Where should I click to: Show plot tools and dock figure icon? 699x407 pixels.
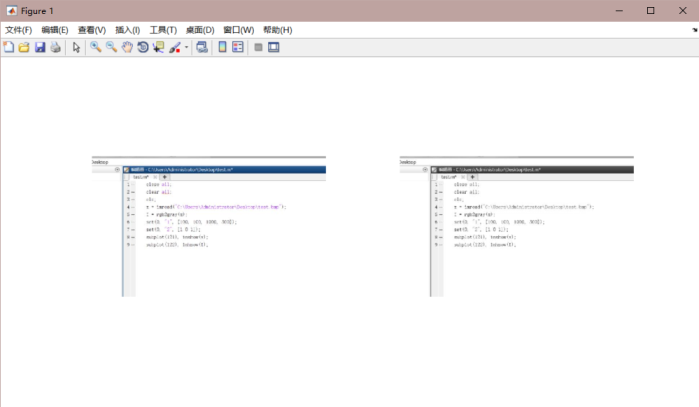[274, 47]
